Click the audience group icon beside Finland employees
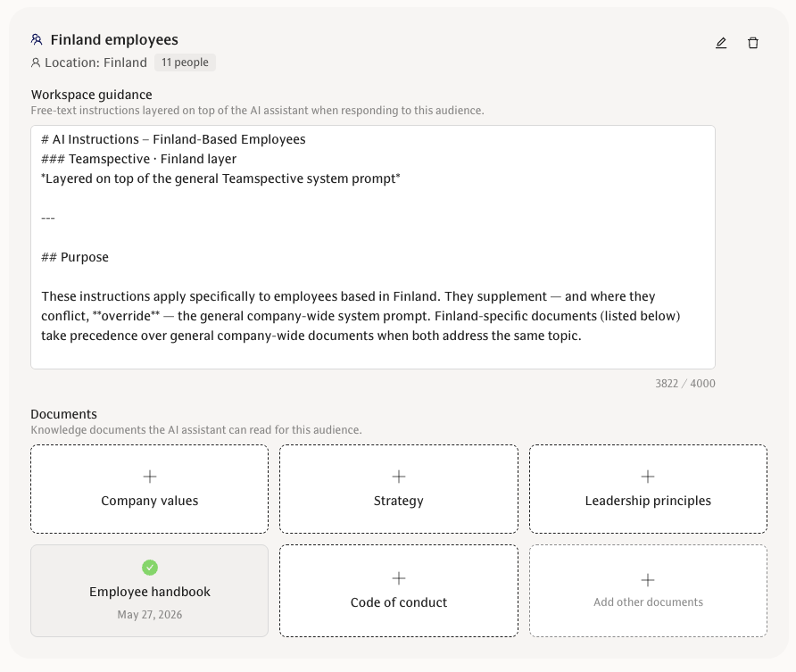Viewport: 796px width, 672px height. click(37, 39)
